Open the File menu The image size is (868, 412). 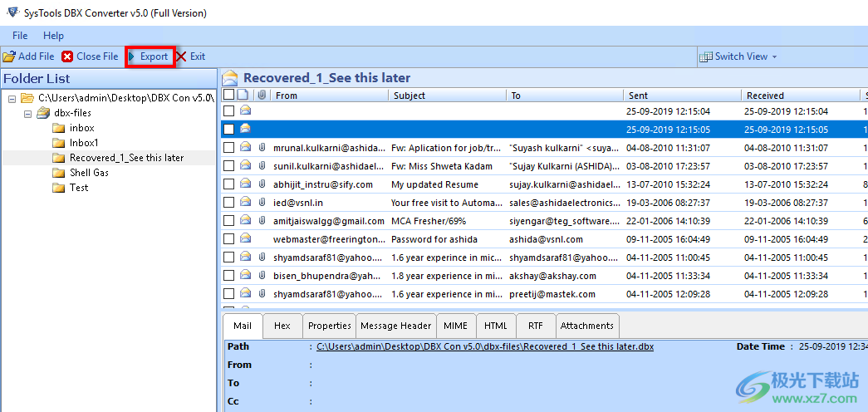(x=20, y=36)
